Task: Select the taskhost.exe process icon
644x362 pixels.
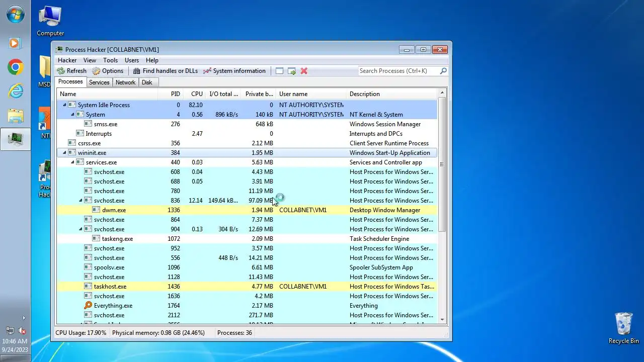Action: tap(88, 287)
